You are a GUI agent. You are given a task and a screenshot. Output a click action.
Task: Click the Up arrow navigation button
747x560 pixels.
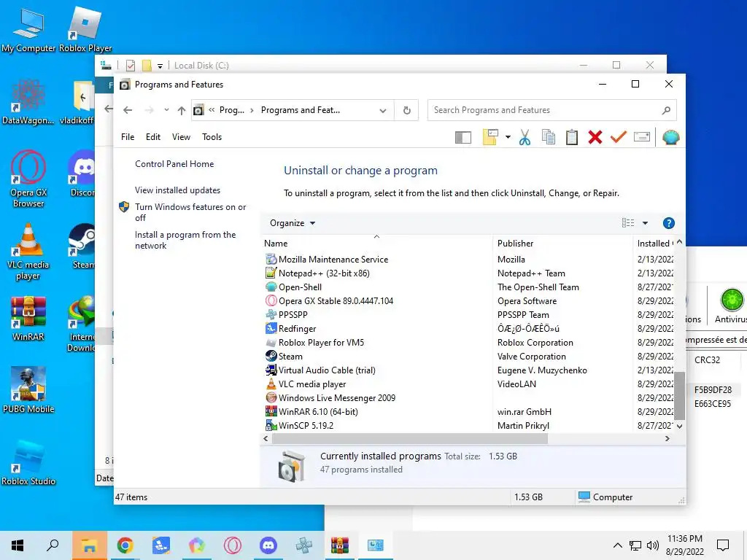(182, 111)
